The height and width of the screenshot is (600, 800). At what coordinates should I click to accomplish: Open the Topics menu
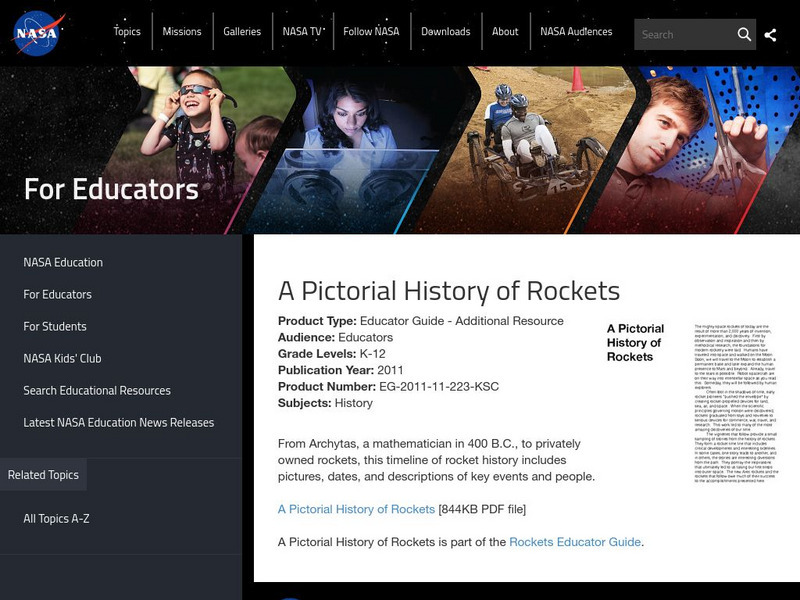(x=127, y=32)
